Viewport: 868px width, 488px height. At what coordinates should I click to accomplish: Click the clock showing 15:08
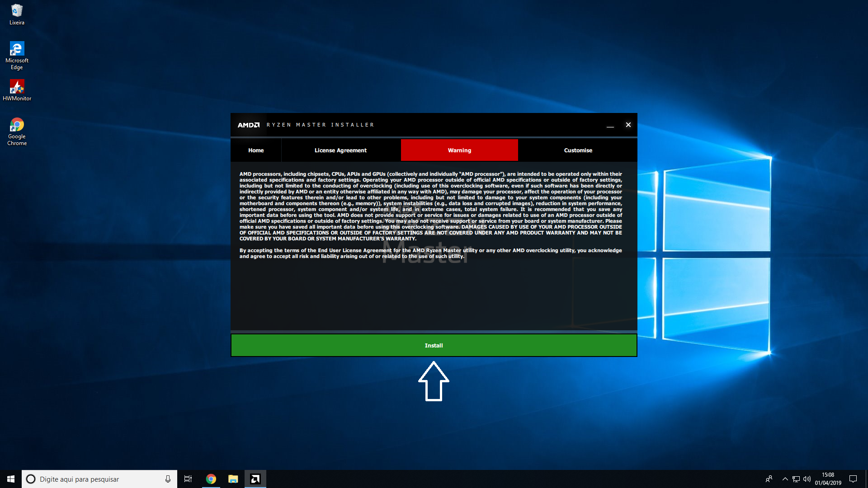tap(828, 479)
